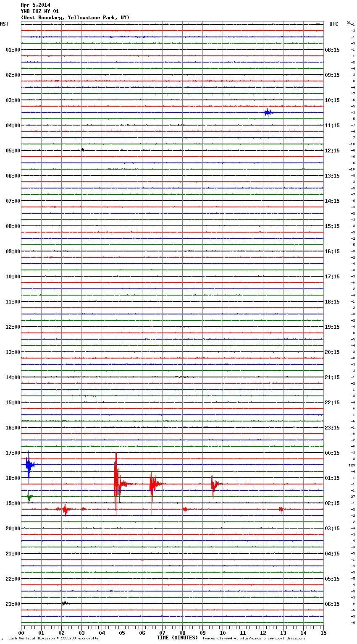Viewport: 357px width, 644px height.
Task: Click the 'TIME (MINUTES)' axis title
Action: (x=177, y=638)
